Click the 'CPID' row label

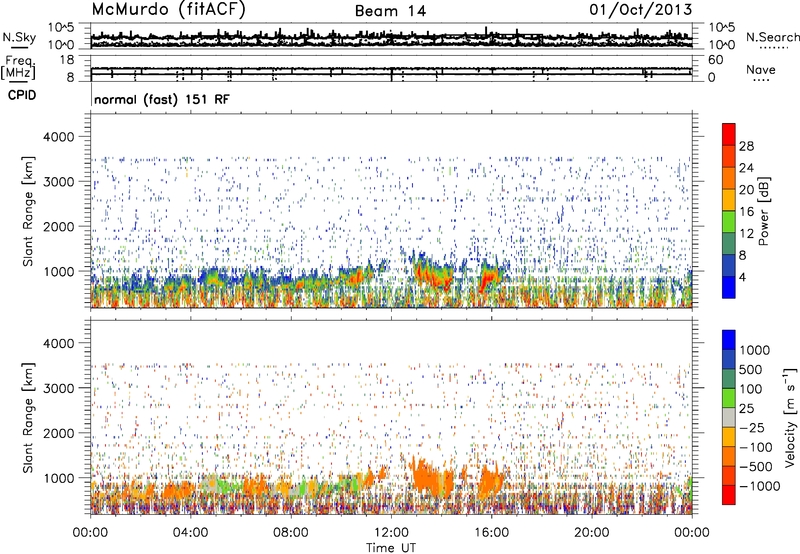(22, 95)
